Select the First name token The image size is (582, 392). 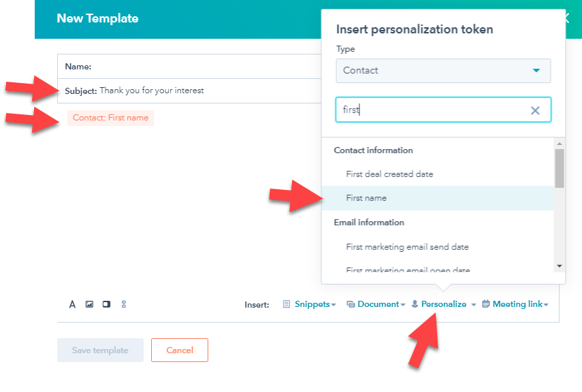coord(366,197)
